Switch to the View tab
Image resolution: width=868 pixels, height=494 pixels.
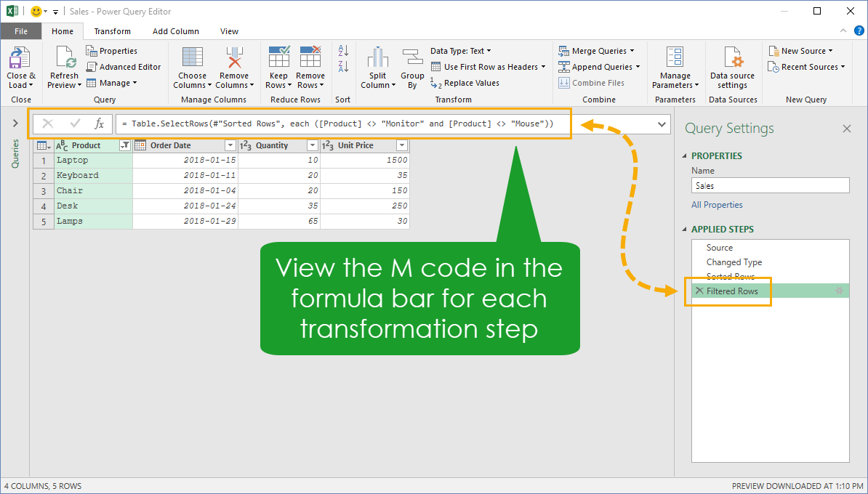229,31
